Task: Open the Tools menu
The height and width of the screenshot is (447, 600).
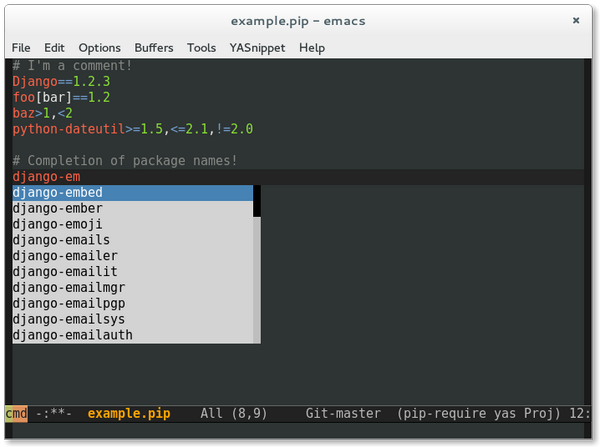Action: [201, 47]
